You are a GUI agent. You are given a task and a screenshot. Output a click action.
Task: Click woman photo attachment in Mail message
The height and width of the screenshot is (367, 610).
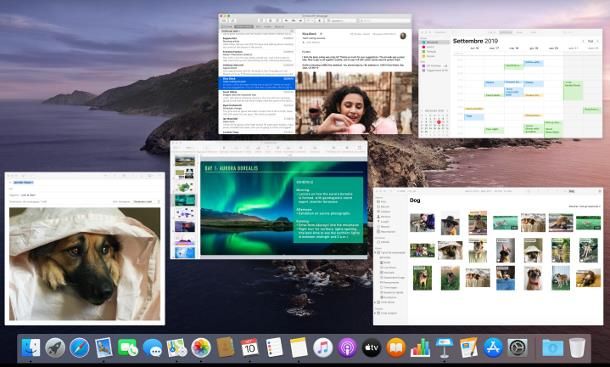[354, 103]
